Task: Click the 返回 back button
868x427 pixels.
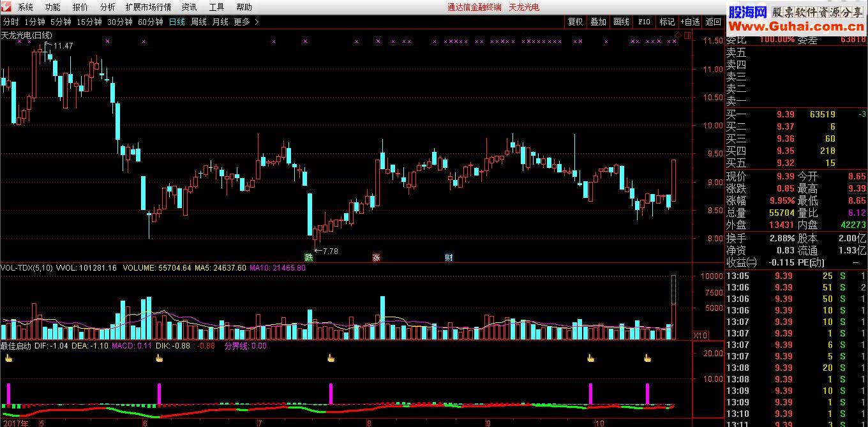Action: click(x=713, y=22)
